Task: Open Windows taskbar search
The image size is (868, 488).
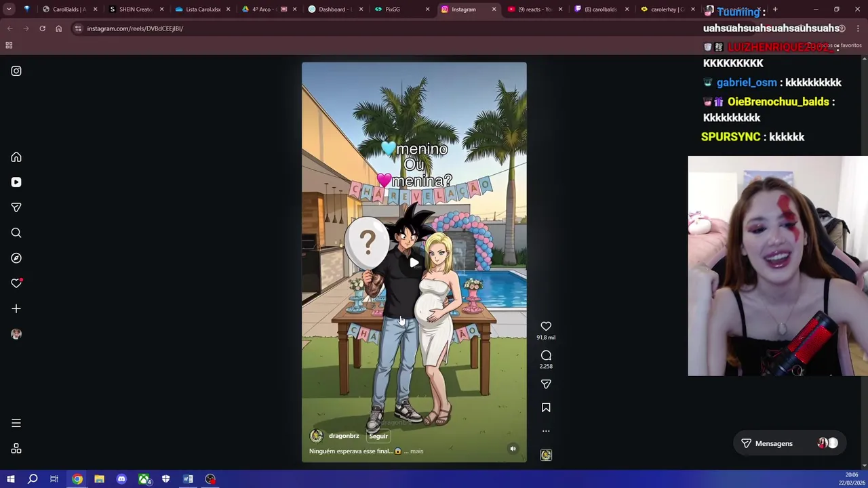Action: click(x=32, y=479)
